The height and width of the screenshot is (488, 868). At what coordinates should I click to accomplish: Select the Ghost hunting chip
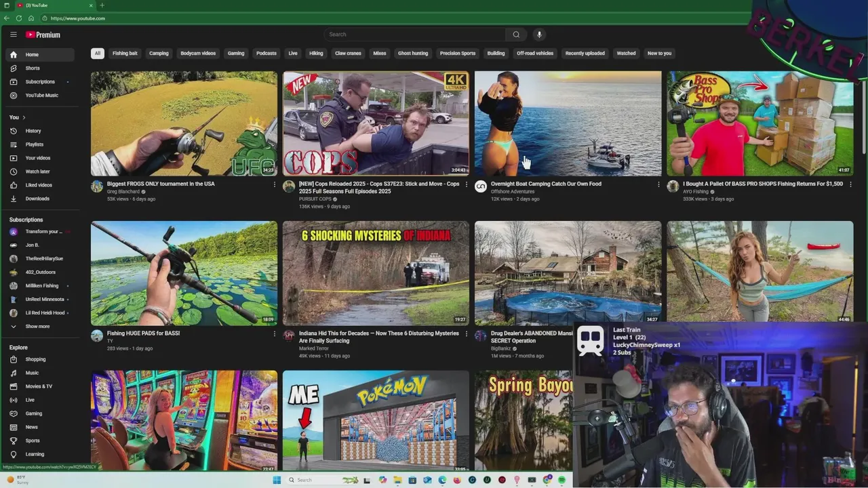pos(413,54)
